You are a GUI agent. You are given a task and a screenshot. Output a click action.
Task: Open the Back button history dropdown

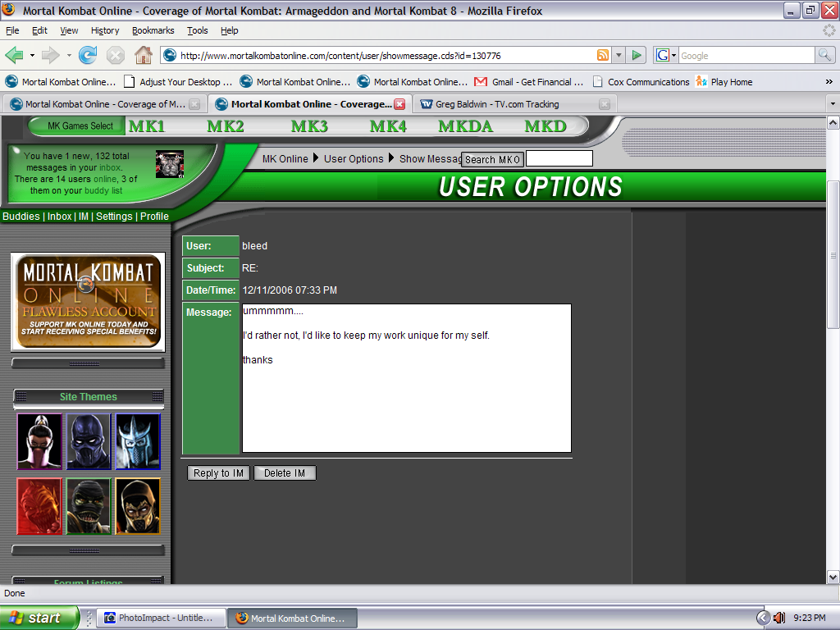32,55
